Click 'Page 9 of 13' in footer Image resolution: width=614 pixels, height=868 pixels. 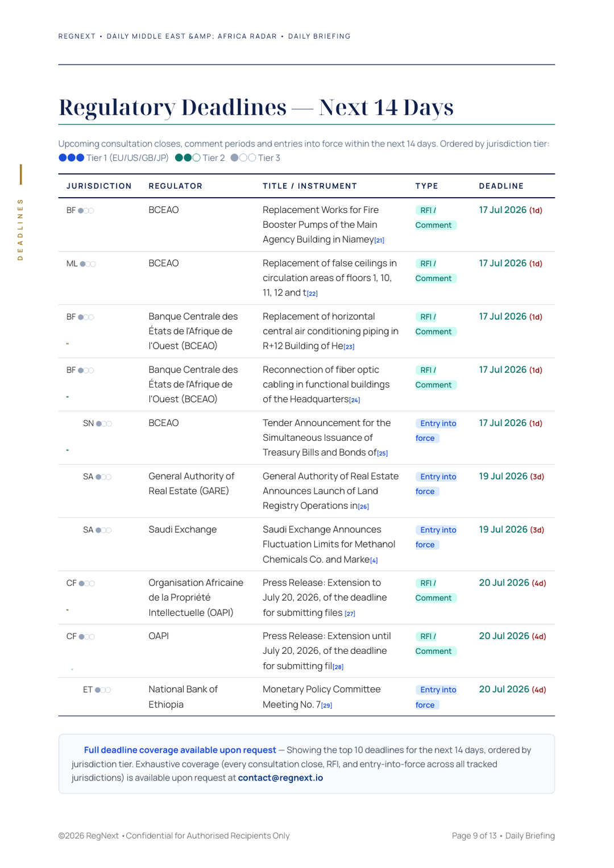(474, 836)
